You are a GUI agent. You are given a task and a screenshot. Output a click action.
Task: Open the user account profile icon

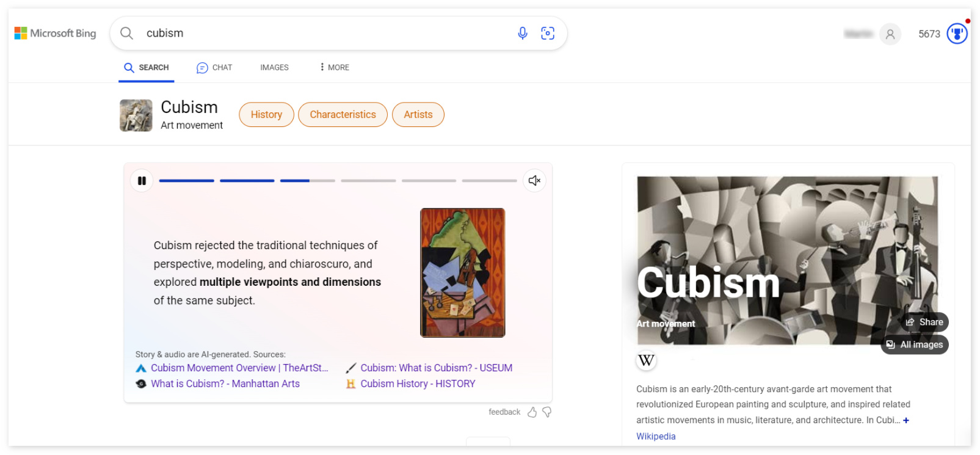890,34
